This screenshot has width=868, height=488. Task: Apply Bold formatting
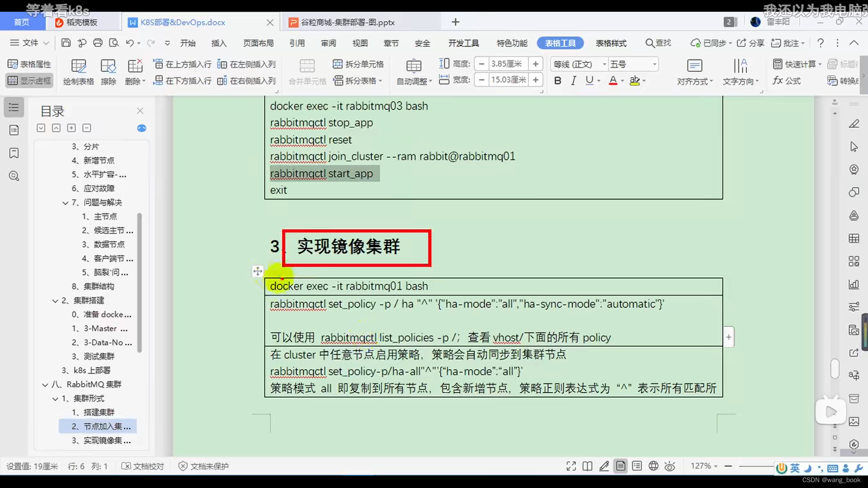557,80
